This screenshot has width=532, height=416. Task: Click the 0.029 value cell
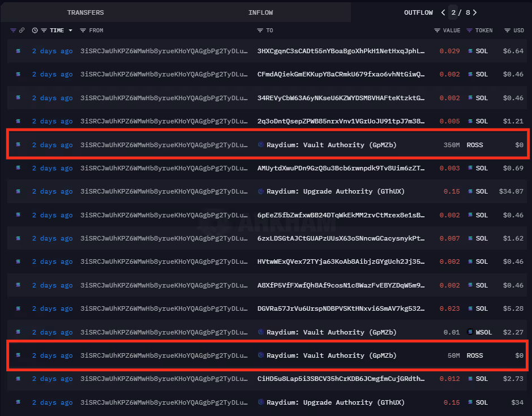click(449, 51)
